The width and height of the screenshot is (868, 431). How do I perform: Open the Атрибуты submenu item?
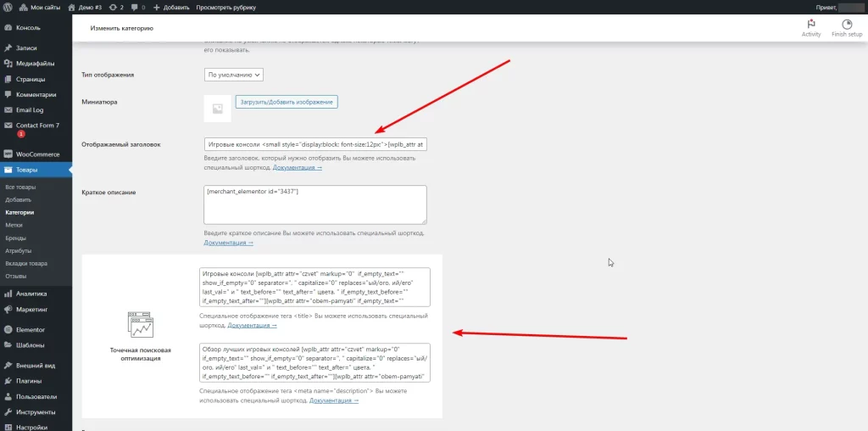19,250
